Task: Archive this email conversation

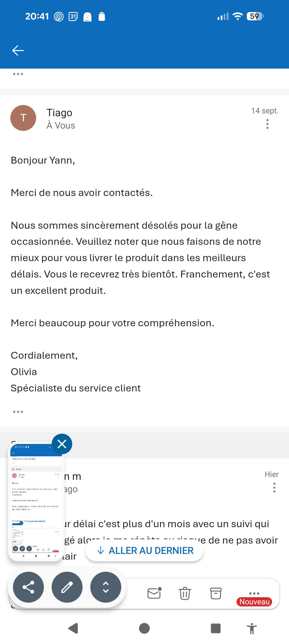Action: [x=216, y=593]
